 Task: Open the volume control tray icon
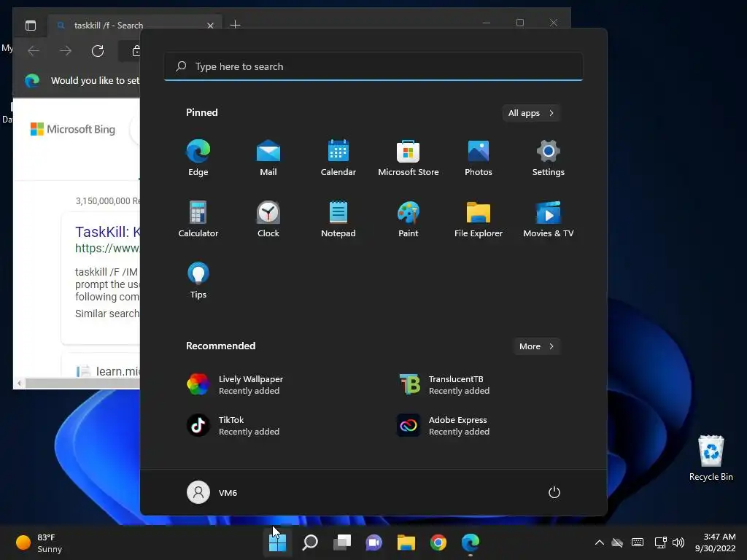click(x=678, y=542)
